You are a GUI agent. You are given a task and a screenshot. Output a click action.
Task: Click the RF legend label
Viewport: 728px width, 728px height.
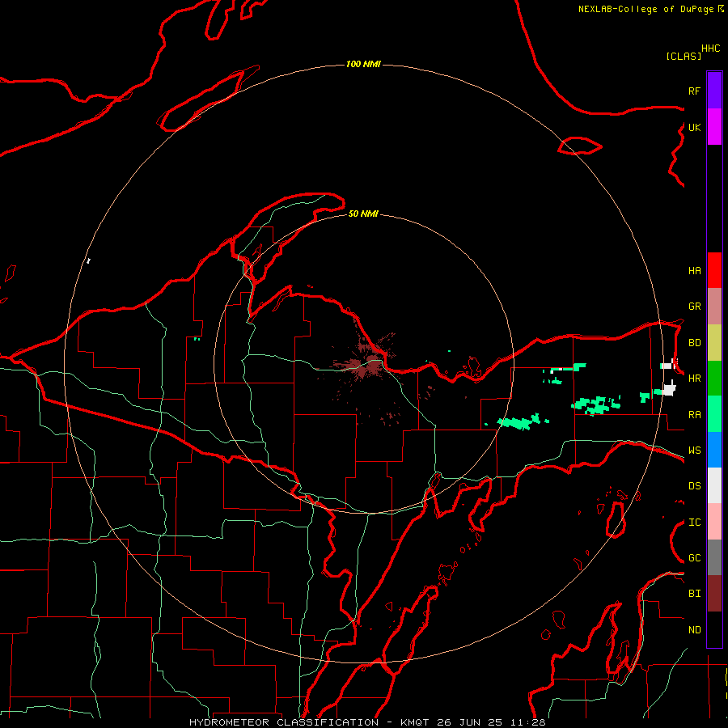[x=694, y=91]
